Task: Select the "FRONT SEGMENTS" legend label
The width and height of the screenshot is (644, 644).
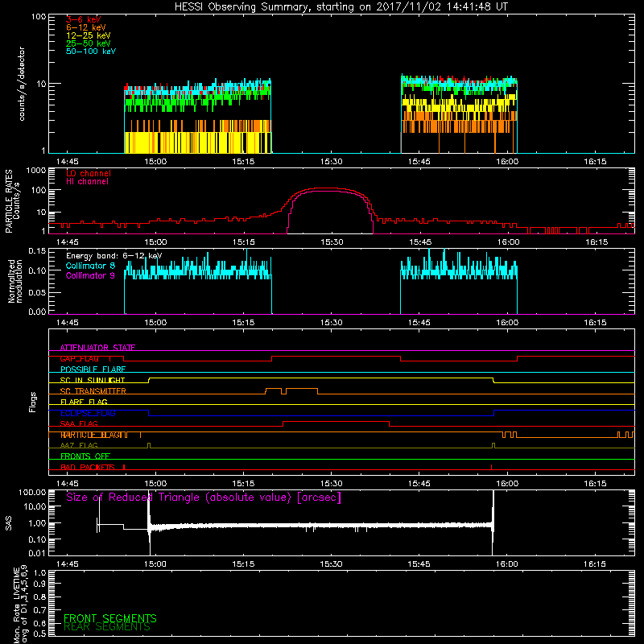Action: coord(110,618)
